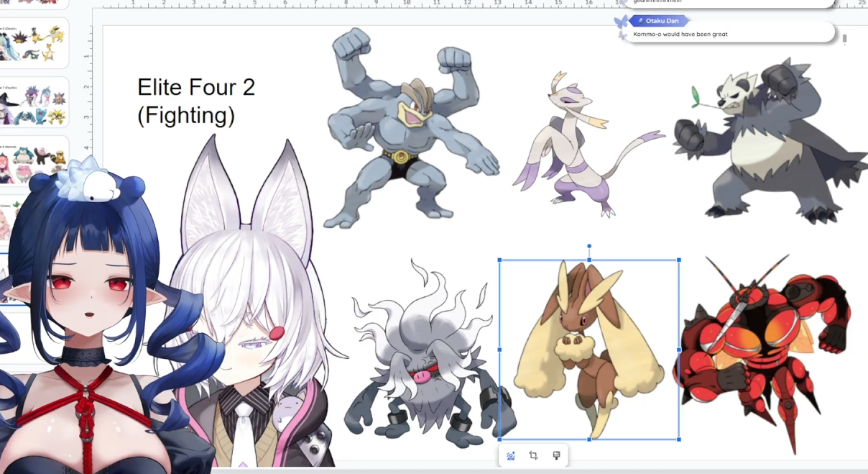Image resolution: width=868 pixels, height=474 pixels.
Task: Click the Otaku Dan chat username
Action: click(662, 21)
